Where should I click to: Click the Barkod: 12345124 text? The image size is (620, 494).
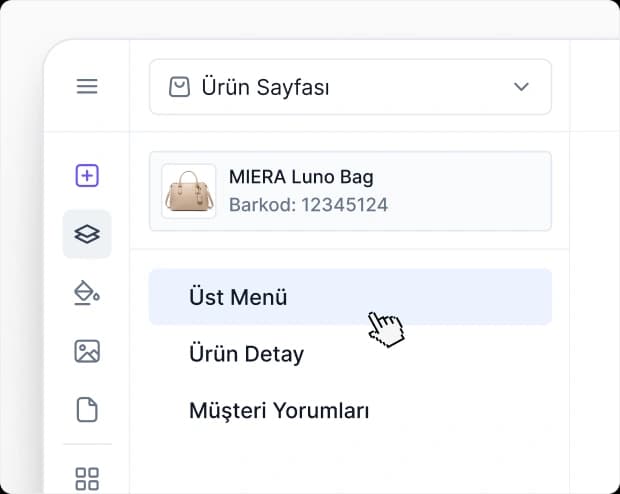pyautogui.click(x=308, y=206)
